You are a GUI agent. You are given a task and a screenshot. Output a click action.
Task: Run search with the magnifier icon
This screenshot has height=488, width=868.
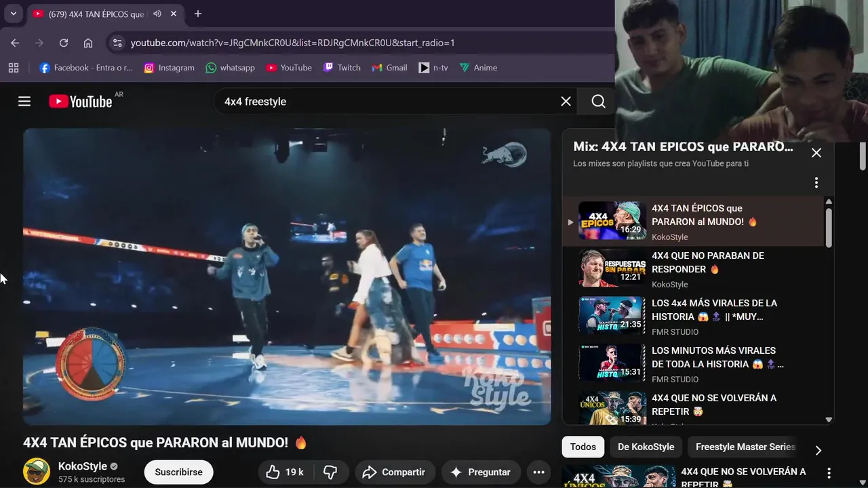pos(598,101)
